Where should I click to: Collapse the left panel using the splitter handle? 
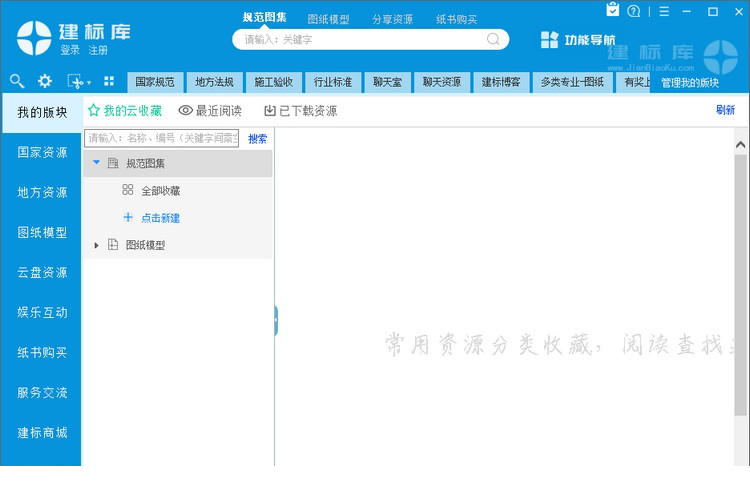click(275, 321)
